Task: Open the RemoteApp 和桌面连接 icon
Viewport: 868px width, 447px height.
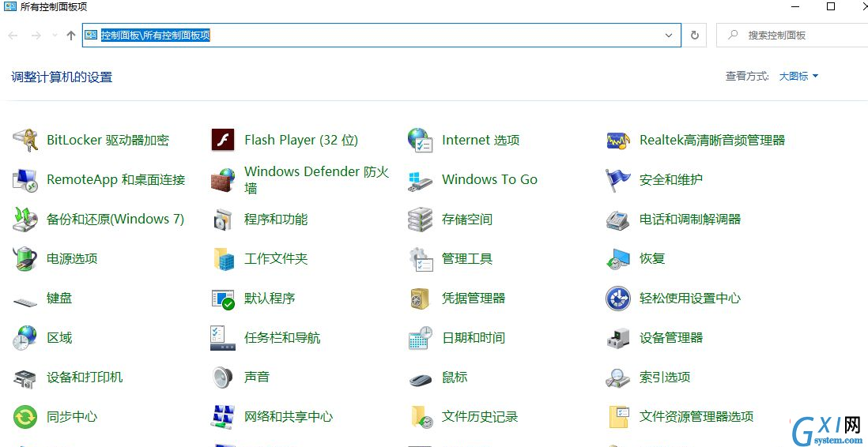Action: 25,180
